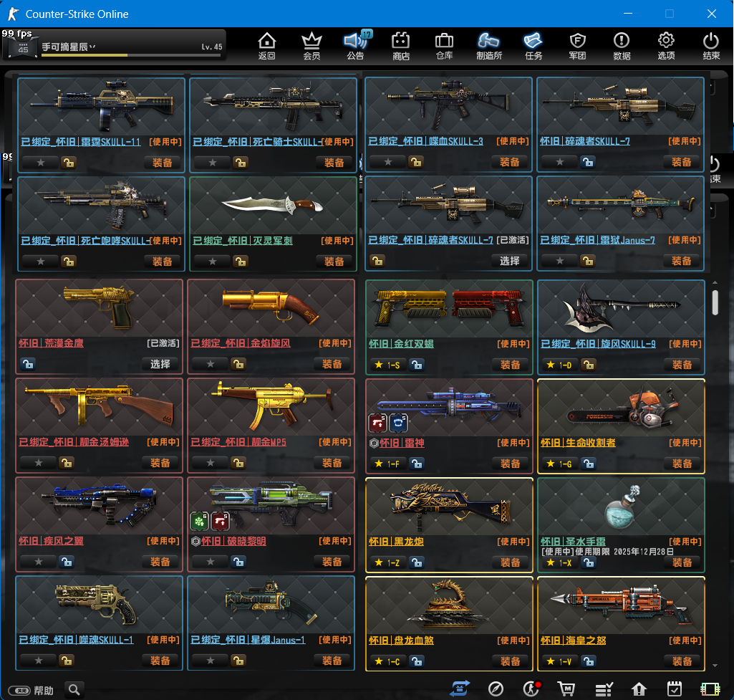
Task: Open the calendar check icon in bottom bar
Action: tap(674, 689)
